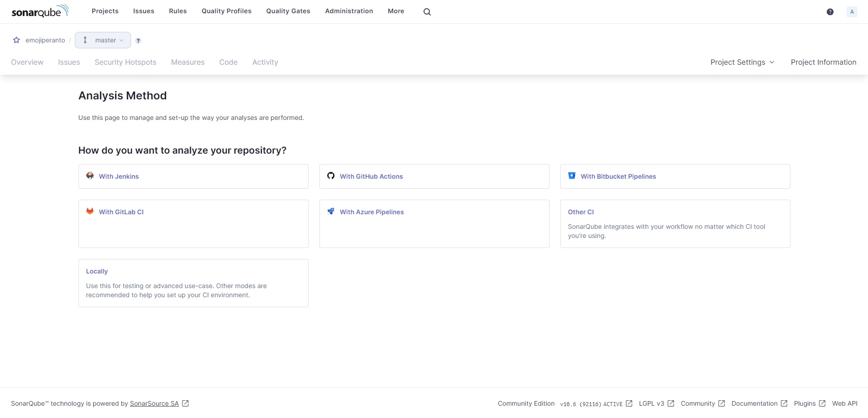Choose With Azure Pipelines card

click(x=371, y=212)
